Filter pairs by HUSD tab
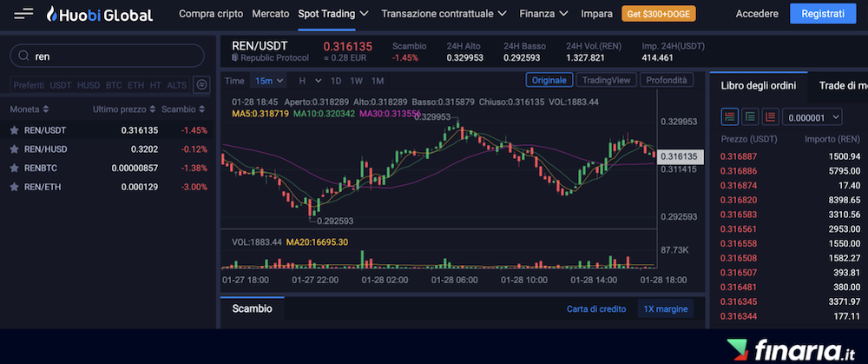Image resolution: width=868 pixels, height=364 pixels. [89, 85]
